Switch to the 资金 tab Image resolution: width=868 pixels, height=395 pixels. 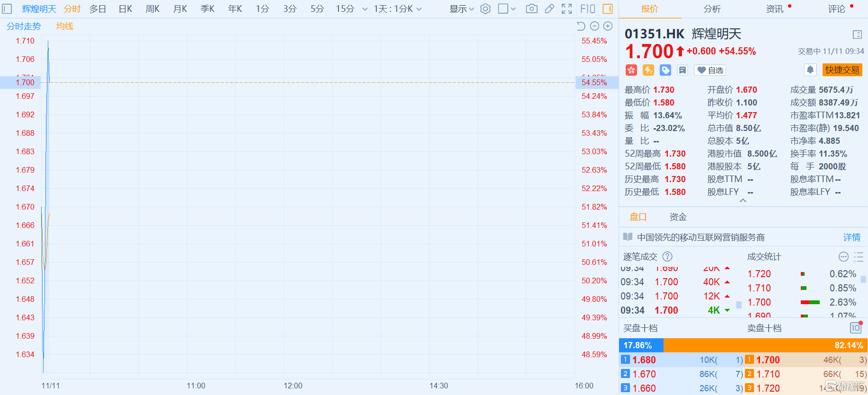click(x=678, y=217)
